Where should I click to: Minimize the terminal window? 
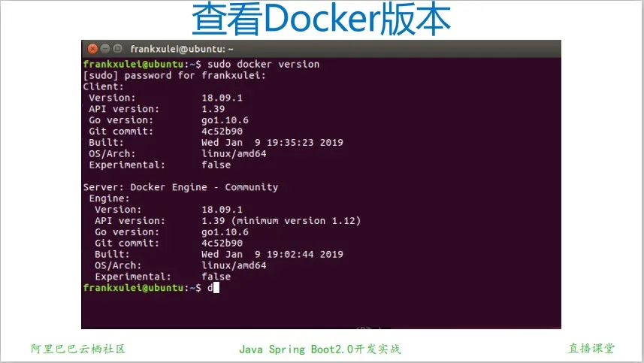104,49
